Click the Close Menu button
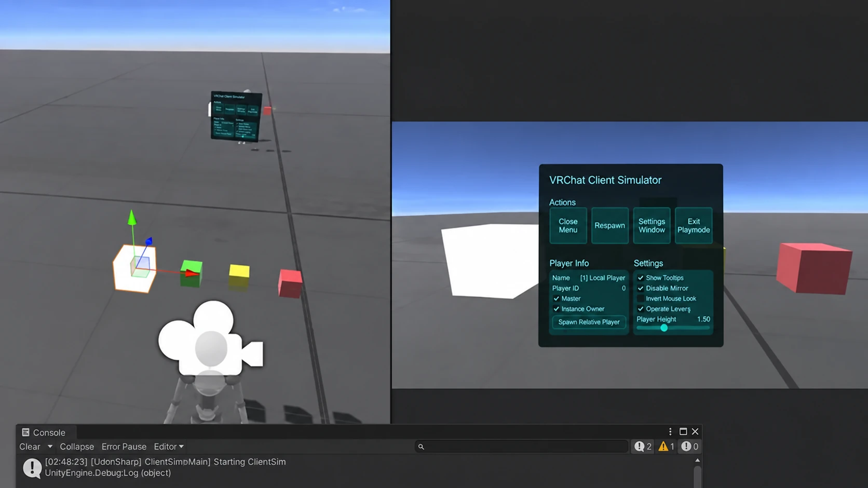 [568, 226]
